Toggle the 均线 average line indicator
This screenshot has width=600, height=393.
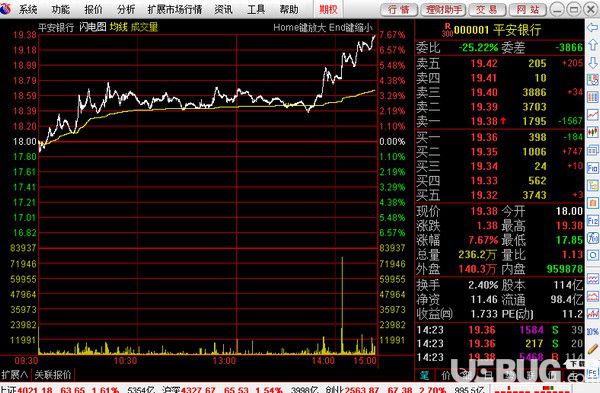point(118,27)
